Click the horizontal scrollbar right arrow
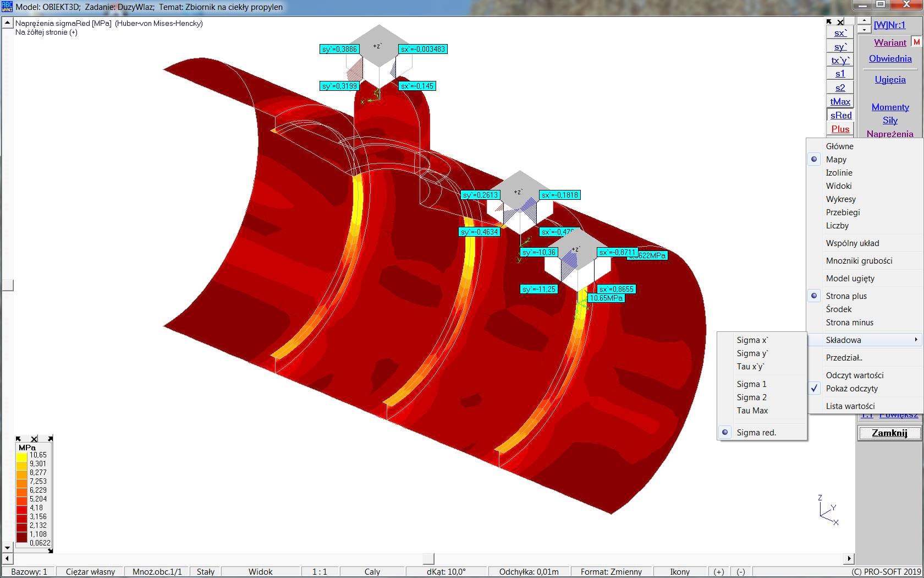This screenshot has width=924, height=578. tap(849, 558)
